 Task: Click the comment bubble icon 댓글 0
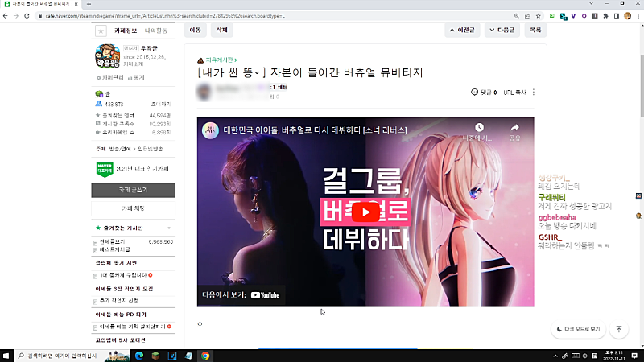[x=474, y=92]
